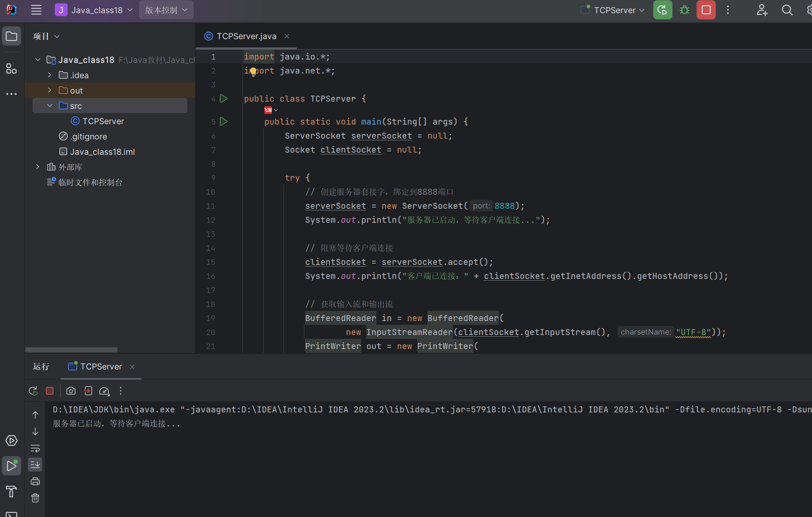Stop the running TCPServer from top toolbar
The height and width of the screenshot is (517, 812).
pyautogui.click(x=706, y=10)
